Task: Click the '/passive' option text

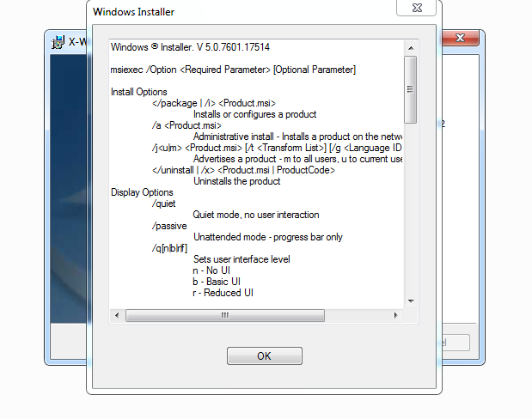Action: pyautogui.click(x=169, y=226)
